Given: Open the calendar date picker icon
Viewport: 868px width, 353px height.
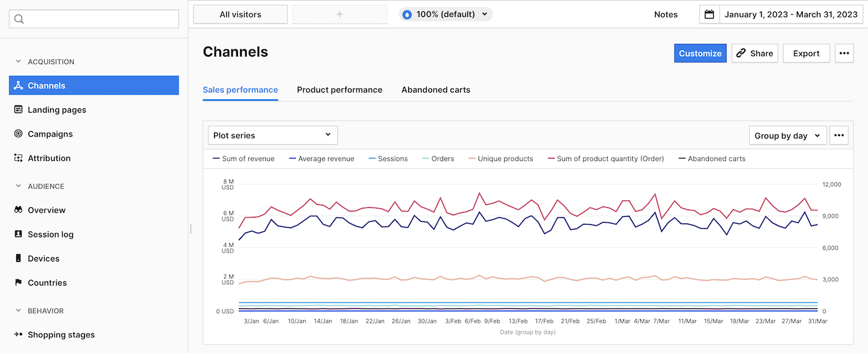Looking at the screenshot, I should [709, 14].
